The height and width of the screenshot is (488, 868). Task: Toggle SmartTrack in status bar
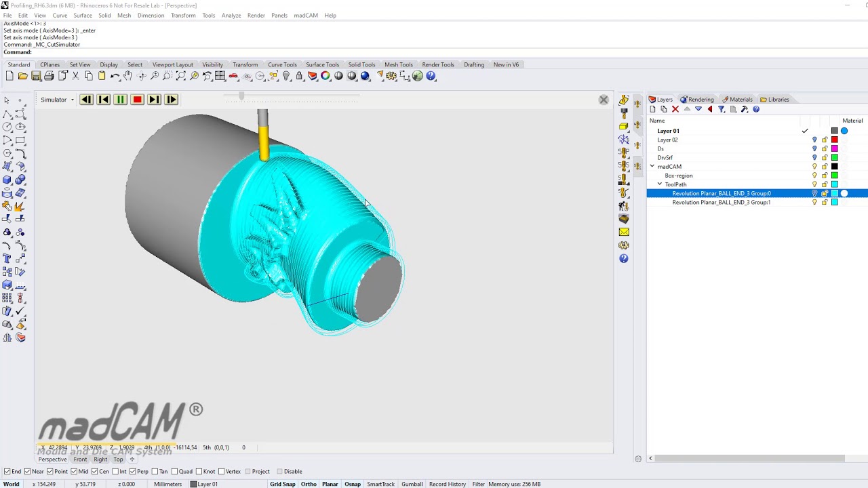tap(380, 484)
